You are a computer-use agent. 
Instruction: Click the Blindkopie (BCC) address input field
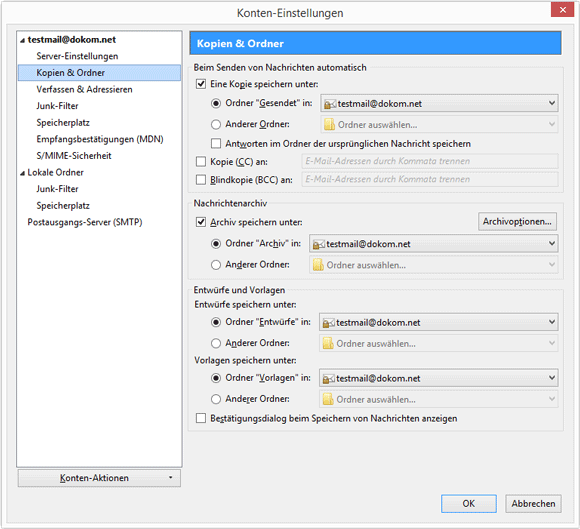(x=430, y=179)
